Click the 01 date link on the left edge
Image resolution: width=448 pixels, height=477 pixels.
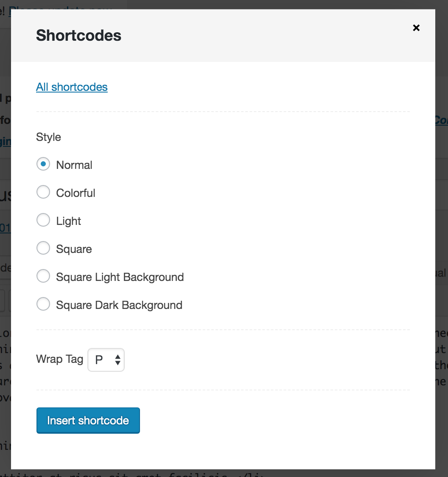coord(3,227)
